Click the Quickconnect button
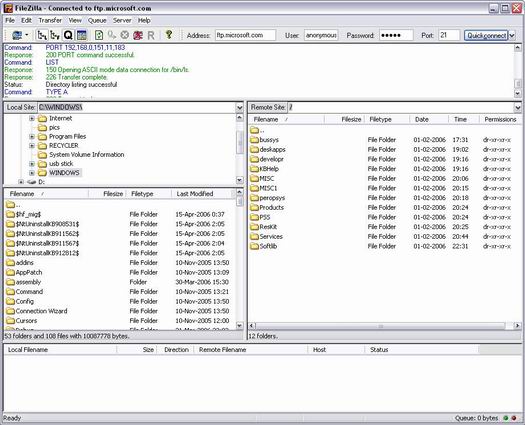 pos(486,35)
